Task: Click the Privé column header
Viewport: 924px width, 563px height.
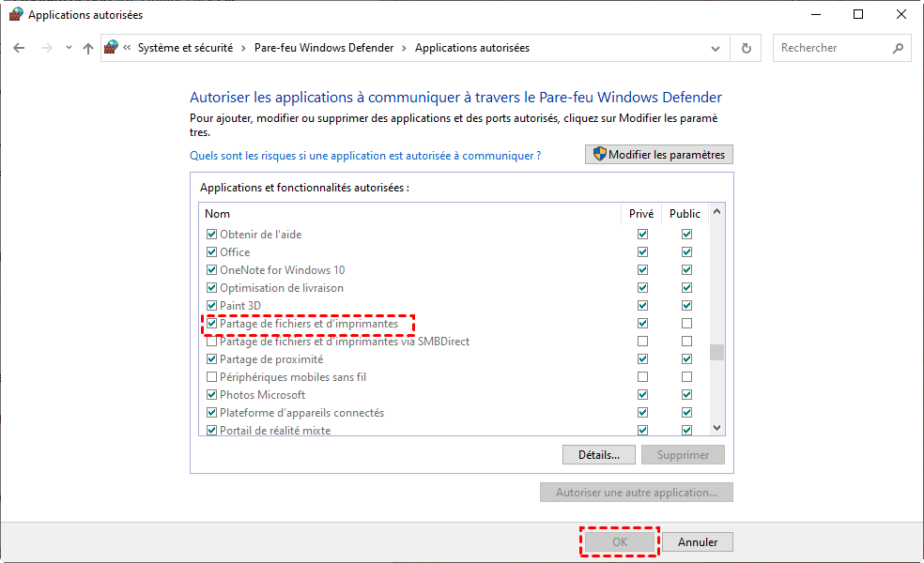Action: click(641, 214)
